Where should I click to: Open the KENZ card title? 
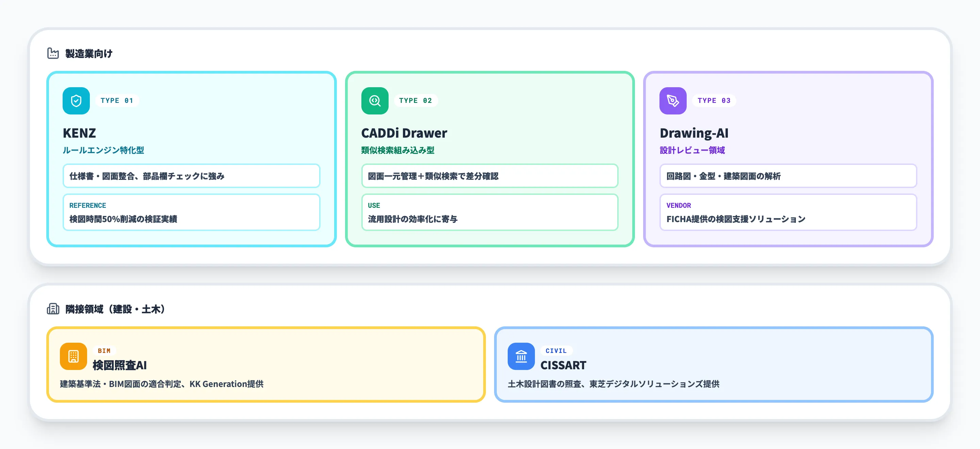click(x=79, y=133)
